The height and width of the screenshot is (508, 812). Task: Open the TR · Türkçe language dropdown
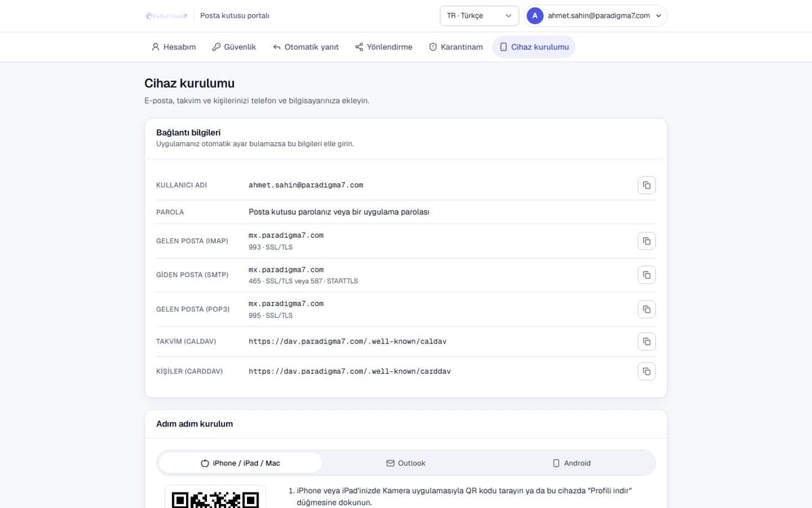point(479,16)
